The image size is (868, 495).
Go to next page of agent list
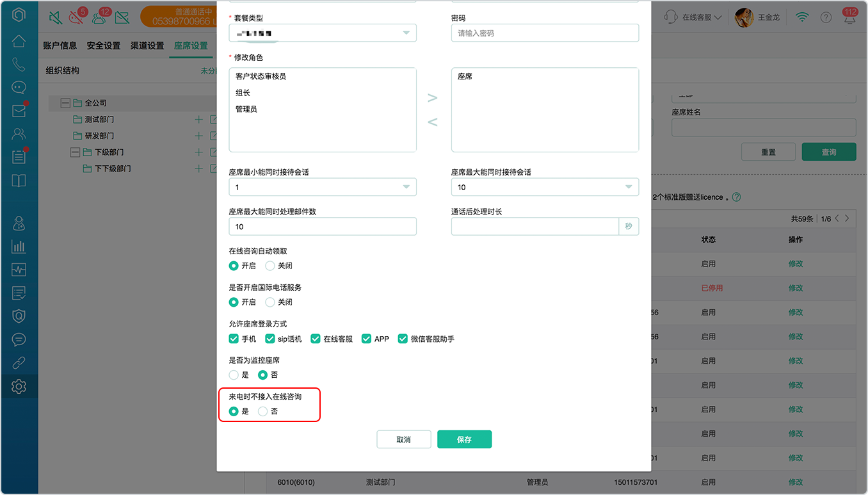[848, 218]
